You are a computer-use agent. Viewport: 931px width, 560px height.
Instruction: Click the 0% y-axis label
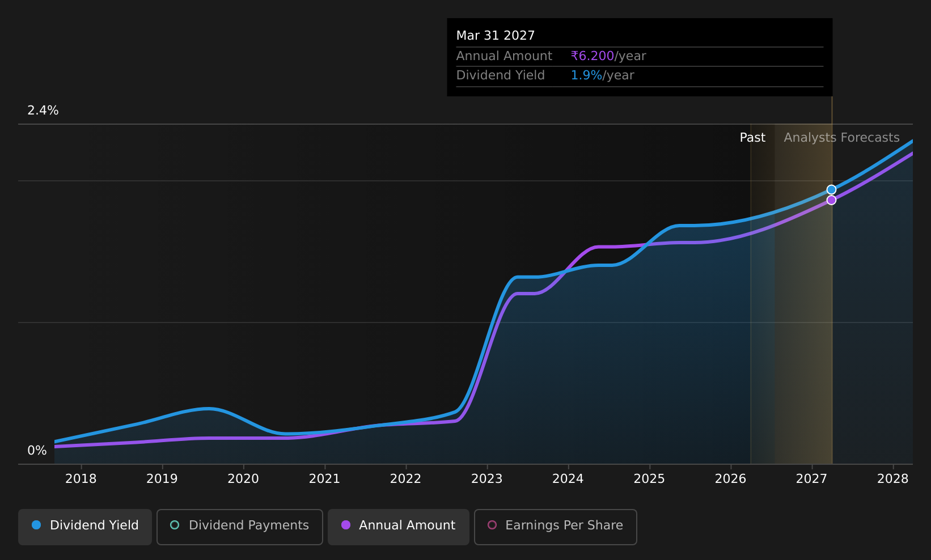37,451
